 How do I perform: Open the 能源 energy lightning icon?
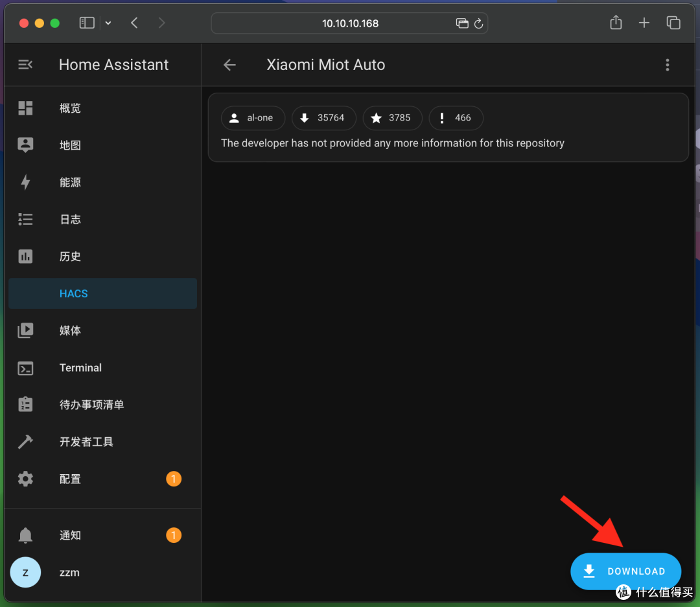pyautogui.click(x=25, y=182)
